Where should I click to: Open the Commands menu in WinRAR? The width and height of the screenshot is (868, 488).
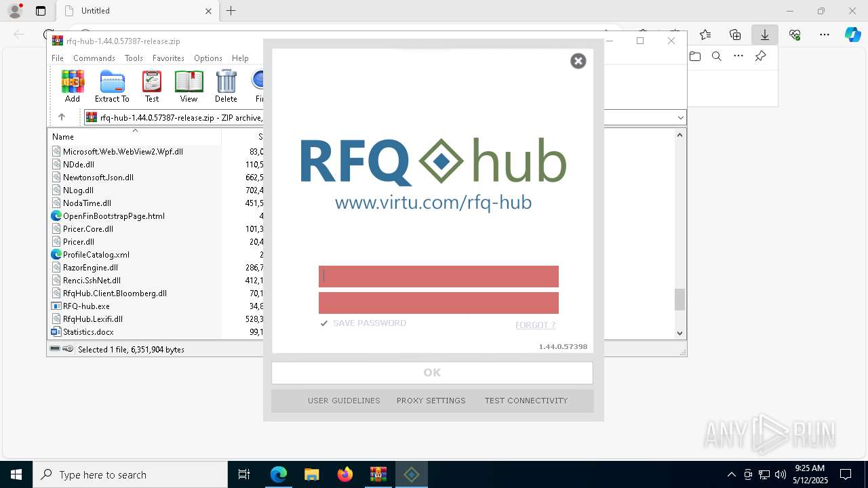pos(94,58)
